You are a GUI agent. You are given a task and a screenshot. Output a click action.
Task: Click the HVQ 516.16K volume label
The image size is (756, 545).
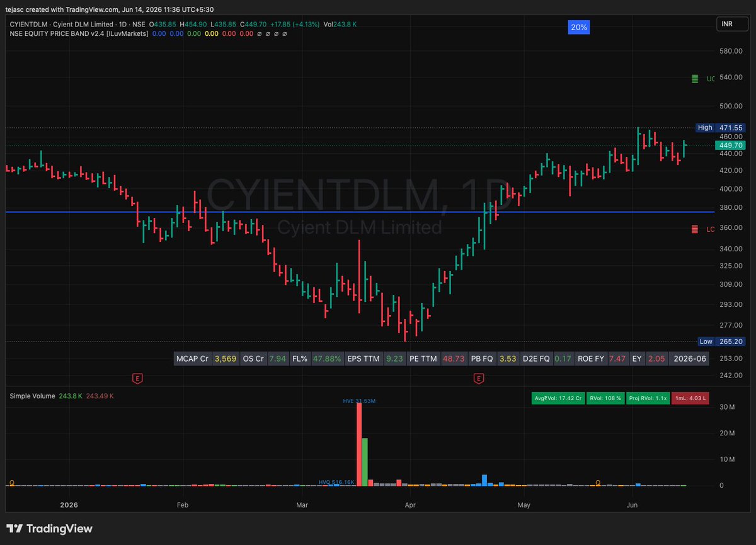pyautogui.click(x=337, y=482)
